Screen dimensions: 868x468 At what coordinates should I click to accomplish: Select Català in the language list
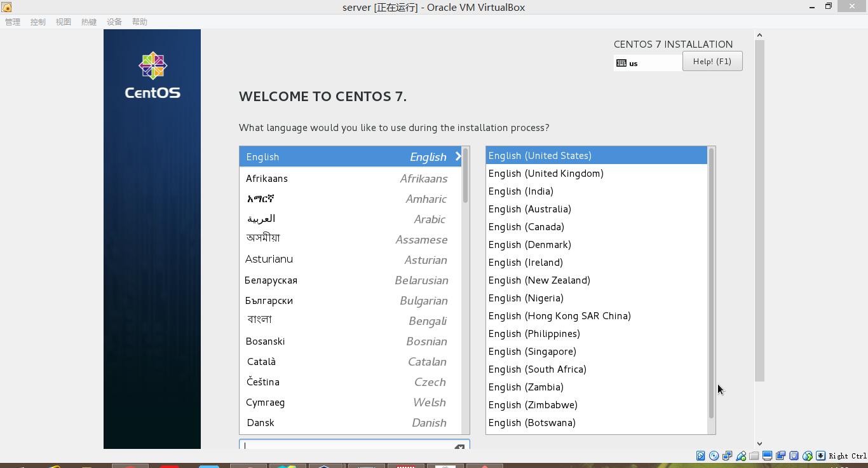coord(351,362)
